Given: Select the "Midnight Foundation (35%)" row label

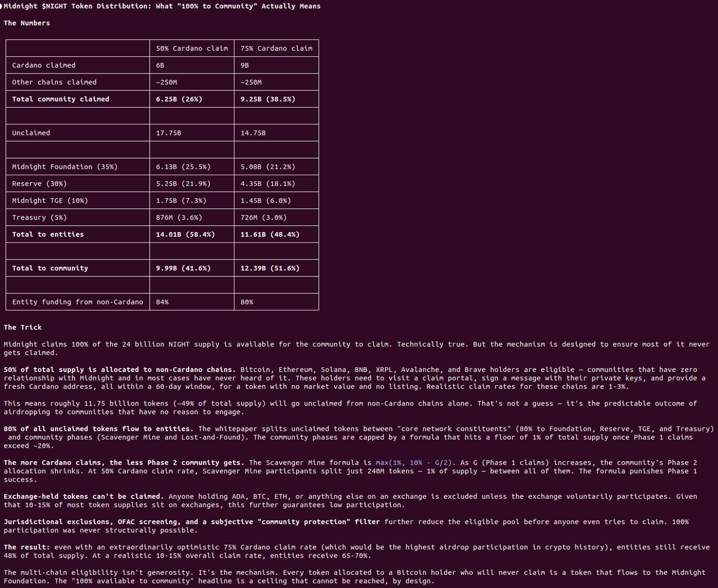Looking at the screenshot, I should point(65,166).
